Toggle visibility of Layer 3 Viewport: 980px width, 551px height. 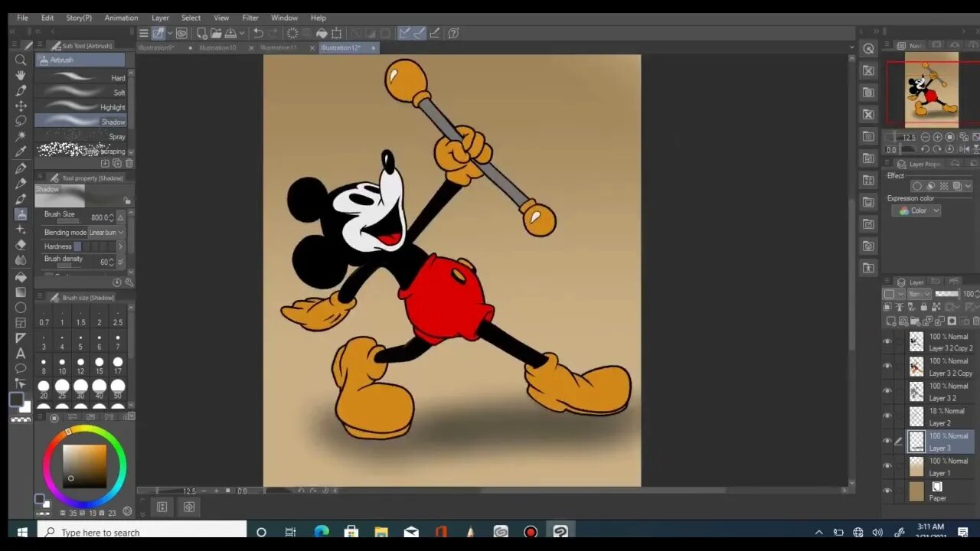(887, 442)
